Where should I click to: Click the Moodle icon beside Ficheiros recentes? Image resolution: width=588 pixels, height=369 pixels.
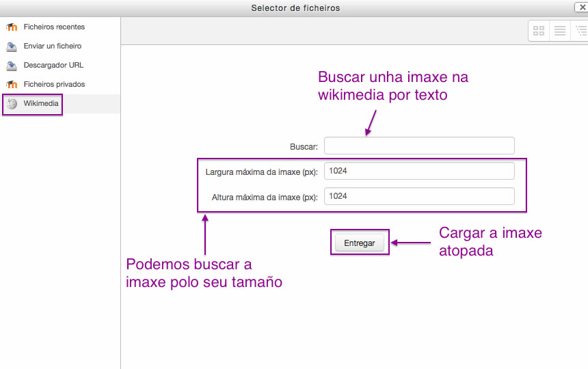pos(12,27)
